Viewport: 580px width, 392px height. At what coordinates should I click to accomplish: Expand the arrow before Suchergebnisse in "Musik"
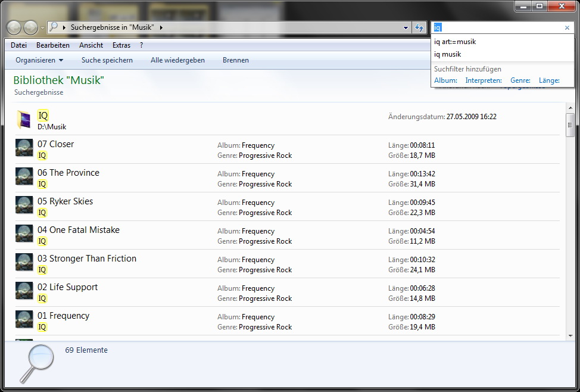pyautogui.click(x=64, y=27)
